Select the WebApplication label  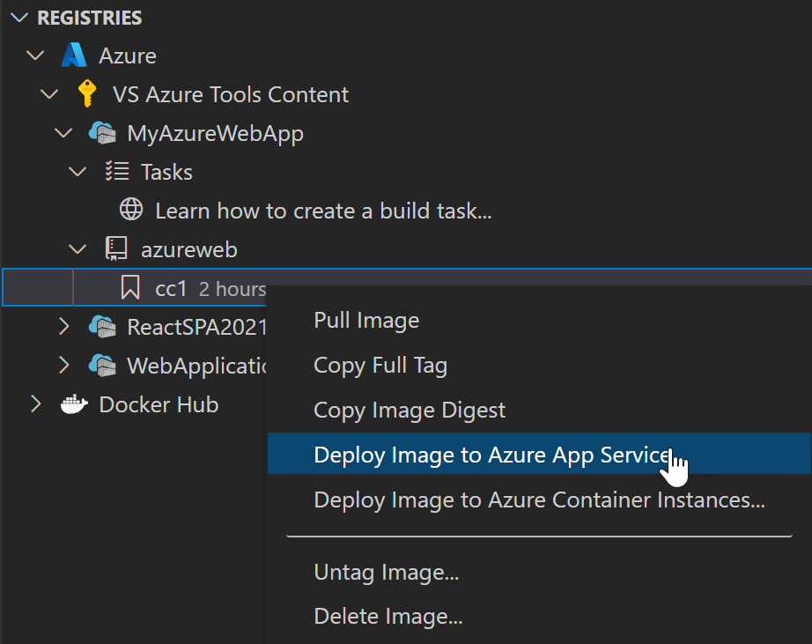pos(196,366)
